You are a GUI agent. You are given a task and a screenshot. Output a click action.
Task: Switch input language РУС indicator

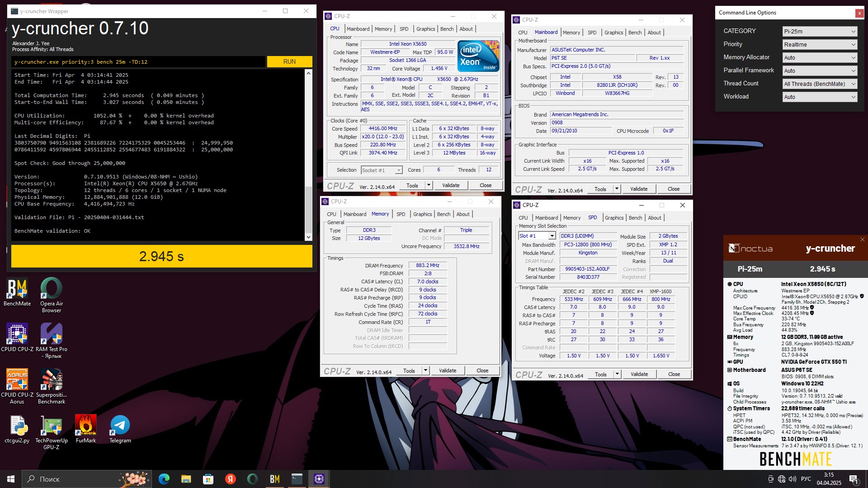[806, 479]
